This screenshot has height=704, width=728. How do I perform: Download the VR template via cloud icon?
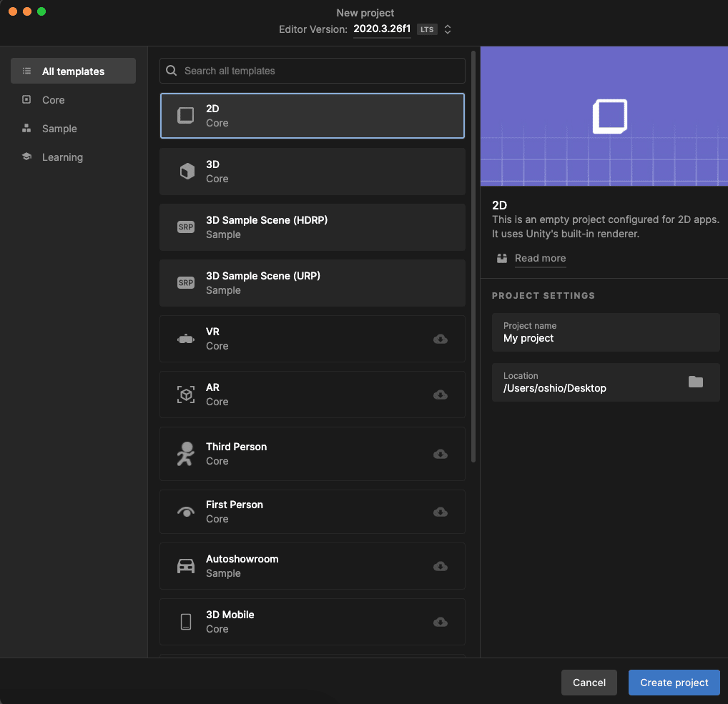pyautogui.click(x=440, y=339)
